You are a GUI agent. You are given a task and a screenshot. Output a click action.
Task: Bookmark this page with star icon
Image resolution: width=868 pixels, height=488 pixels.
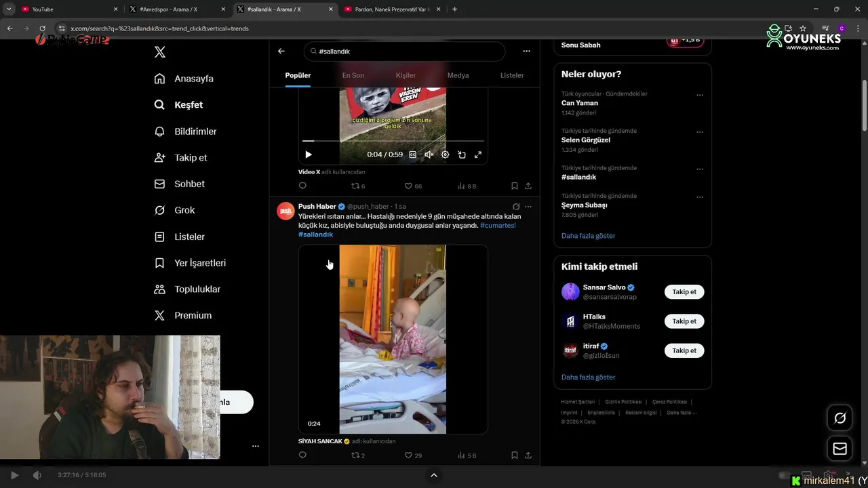[803, 28]
